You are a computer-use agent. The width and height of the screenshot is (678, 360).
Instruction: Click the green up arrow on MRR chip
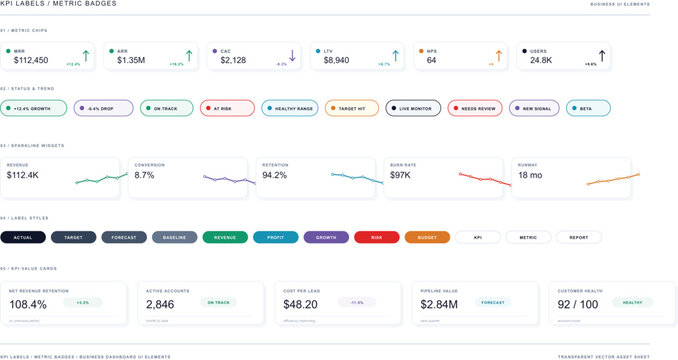[86, 56]
